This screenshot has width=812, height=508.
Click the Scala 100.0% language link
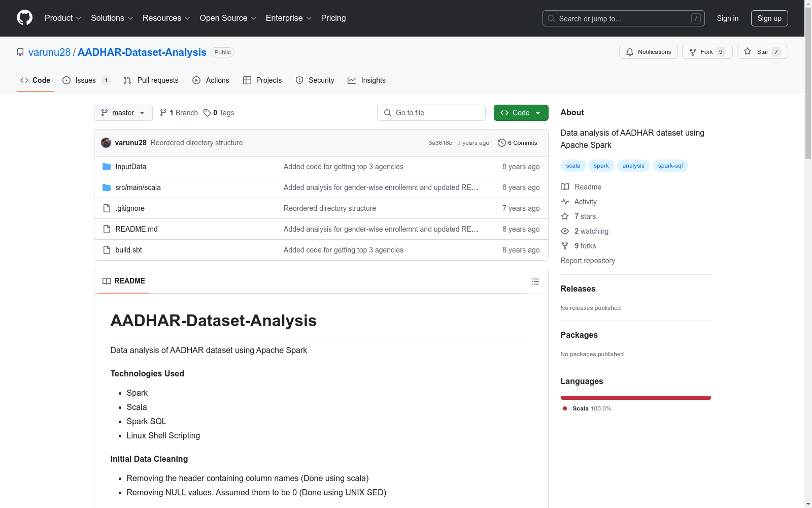(x=587, y=408)
